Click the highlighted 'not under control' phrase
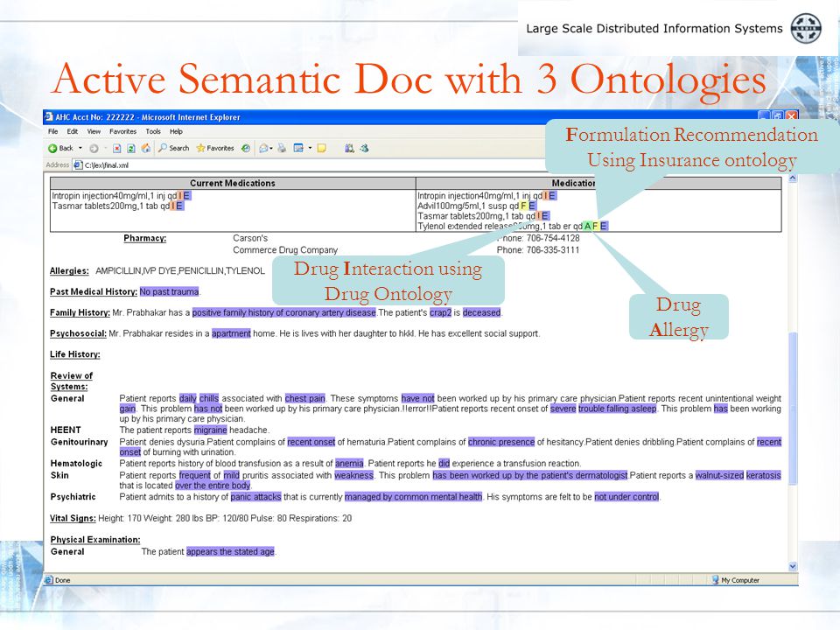This screenshot has width=840, height=630. click(626, 497)
